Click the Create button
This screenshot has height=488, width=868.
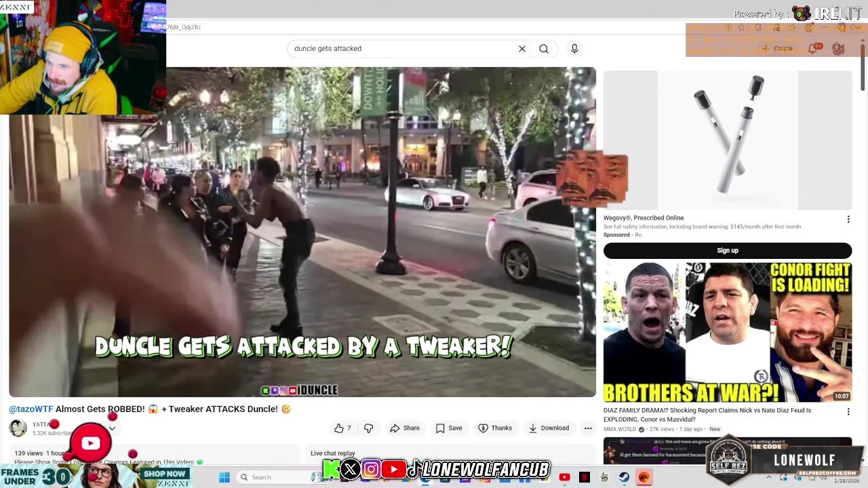pos(777,49)
